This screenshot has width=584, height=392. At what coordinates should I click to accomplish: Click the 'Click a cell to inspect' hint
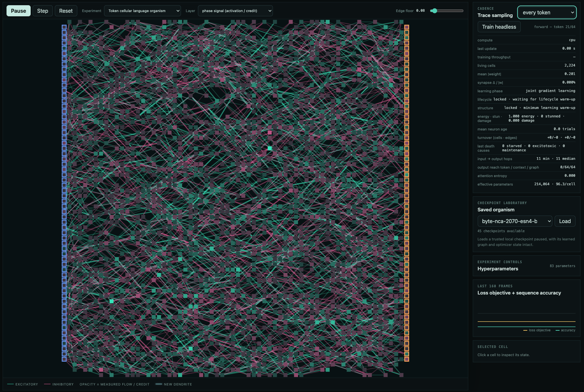pos(503,355)
